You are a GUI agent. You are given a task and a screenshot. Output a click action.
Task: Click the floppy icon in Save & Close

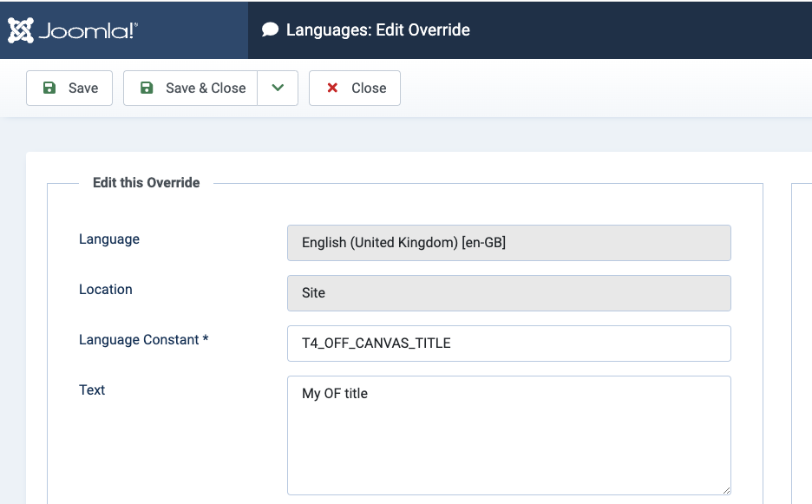[x=147, y=88]
